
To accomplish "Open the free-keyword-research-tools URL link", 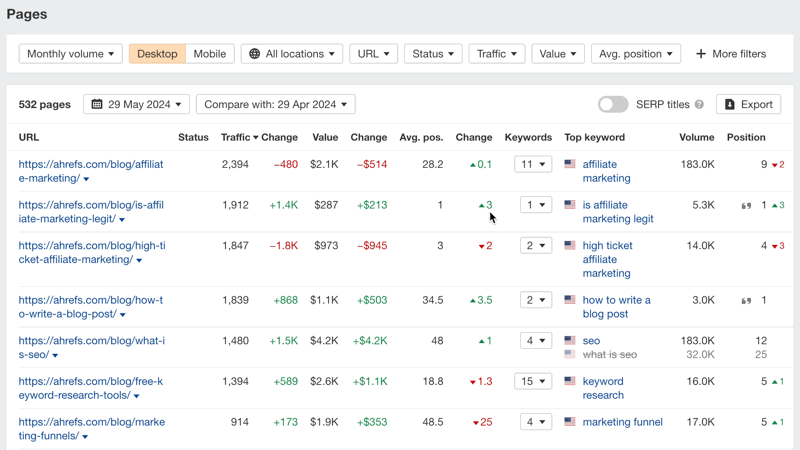I will click(91, 388).
